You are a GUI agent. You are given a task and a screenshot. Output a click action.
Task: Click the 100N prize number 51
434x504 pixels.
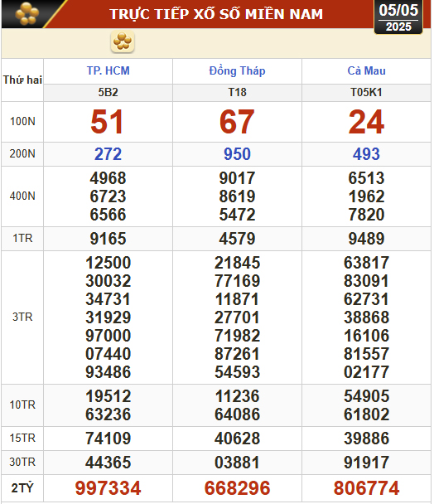click(x=107, y=122)
